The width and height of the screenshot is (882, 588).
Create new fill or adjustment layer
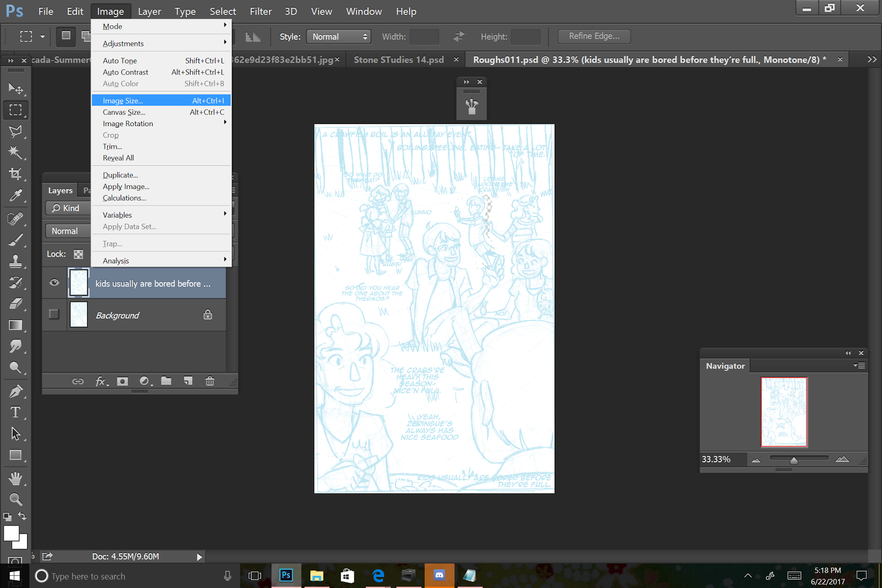click(145, 381)
